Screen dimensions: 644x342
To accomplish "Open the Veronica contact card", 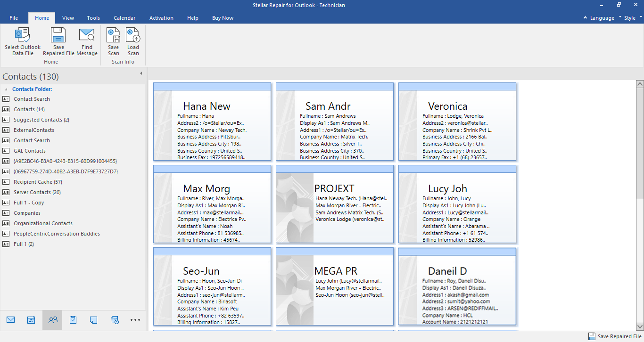I will click(x=457, y=122).
